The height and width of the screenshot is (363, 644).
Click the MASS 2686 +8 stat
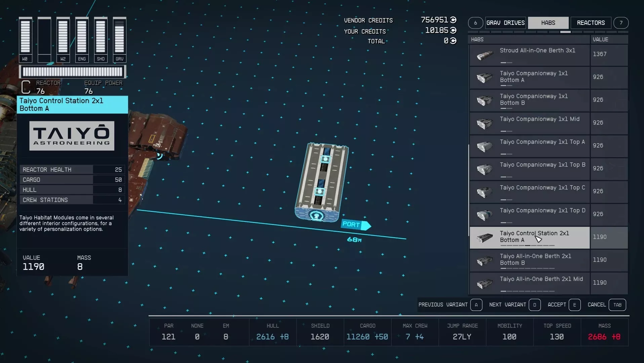coord(604,332)
